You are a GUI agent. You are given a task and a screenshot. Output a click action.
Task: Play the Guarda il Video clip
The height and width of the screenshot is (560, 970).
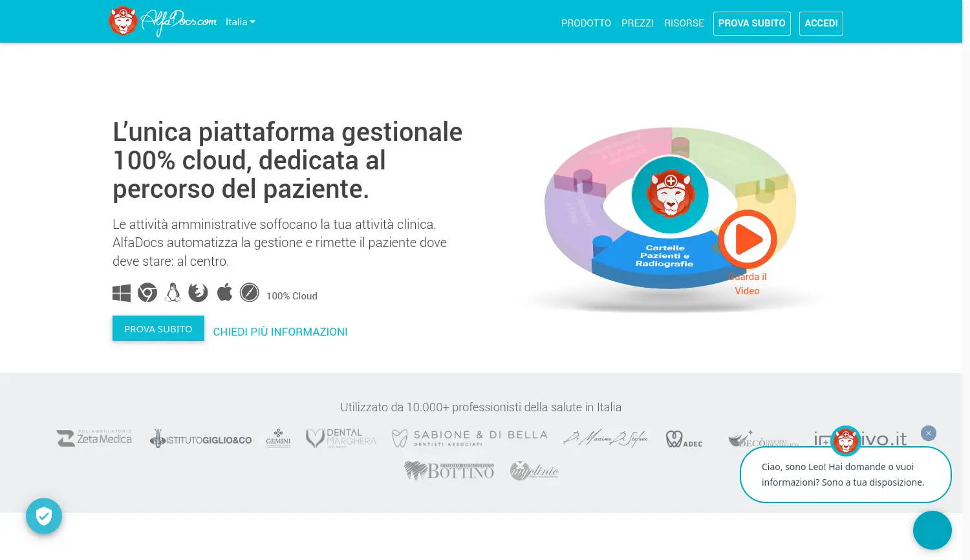tap(749, 239)
